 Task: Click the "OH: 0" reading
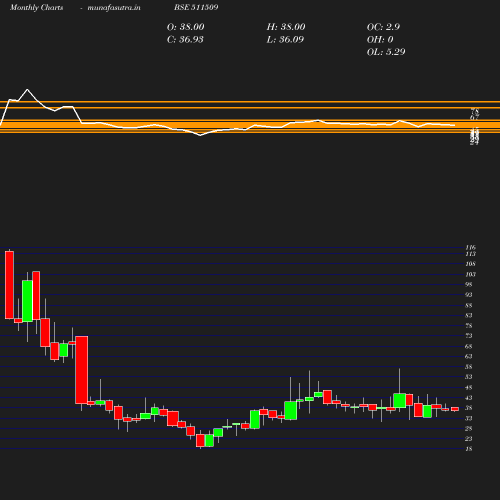[380, 39]
